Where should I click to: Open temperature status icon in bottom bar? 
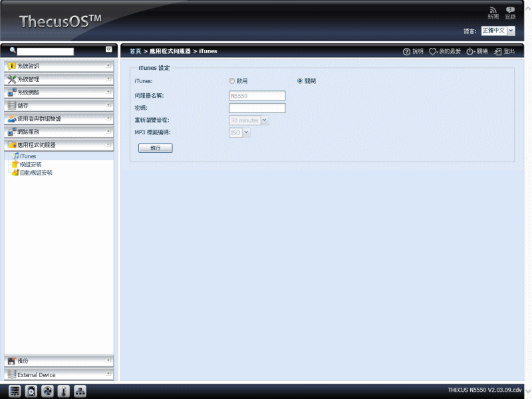coord(63,391)
